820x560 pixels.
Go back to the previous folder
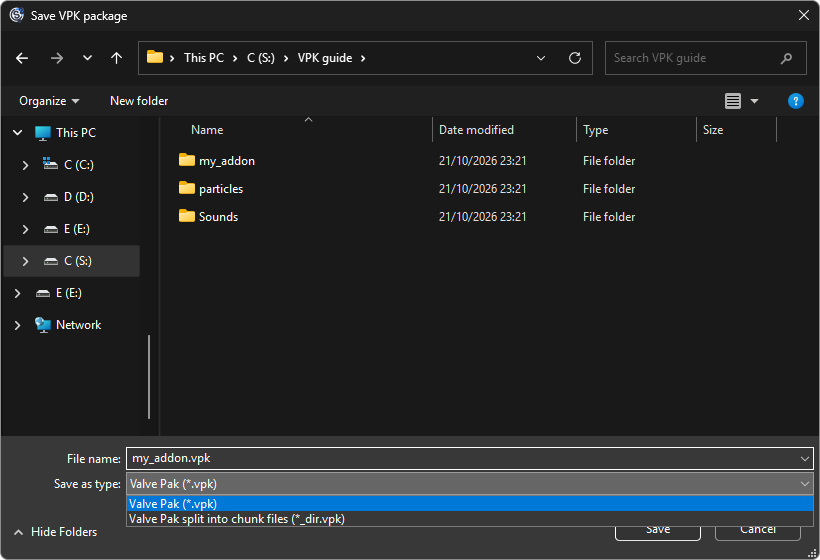point(22,58)
